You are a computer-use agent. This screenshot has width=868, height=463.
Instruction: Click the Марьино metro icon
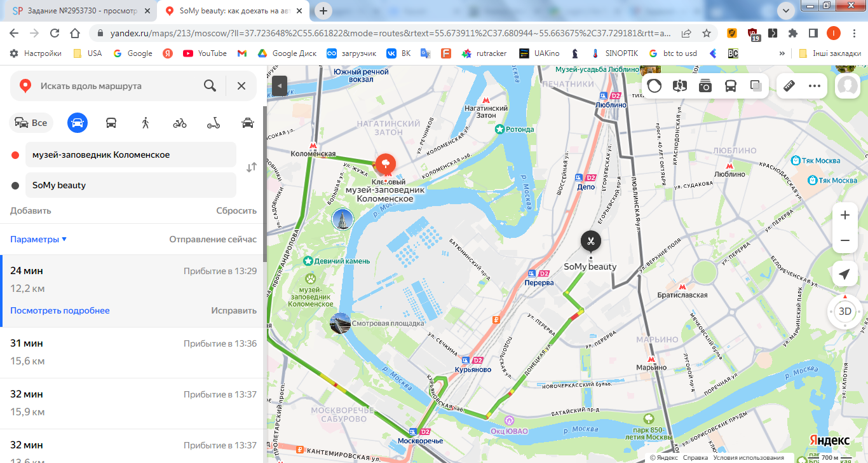pos(651,359)
